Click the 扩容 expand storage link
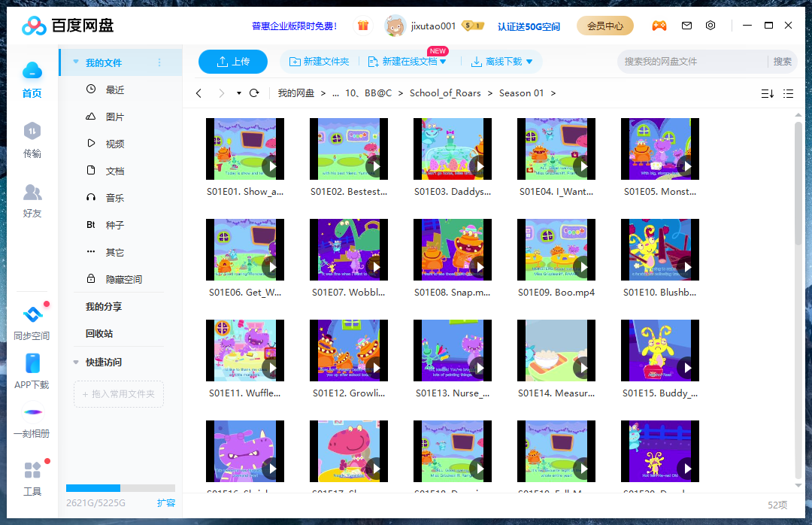Image resolution: width=812 pixels, height=525 pixels. (166, 502)
